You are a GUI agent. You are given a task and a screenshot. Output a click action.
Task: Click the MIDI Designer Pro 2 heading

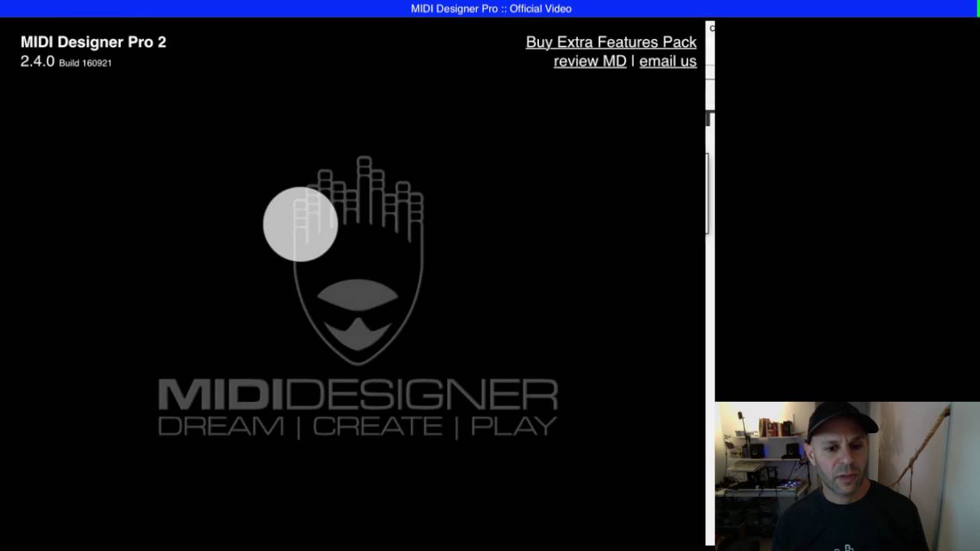[x=93, y=42]
